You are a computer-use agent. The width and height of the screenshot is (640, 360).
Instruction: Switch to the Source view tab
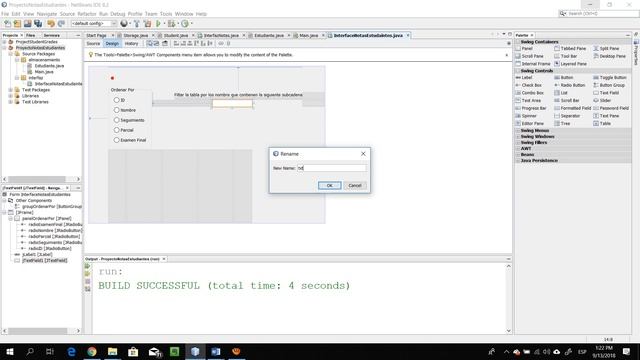click(93, 43)
